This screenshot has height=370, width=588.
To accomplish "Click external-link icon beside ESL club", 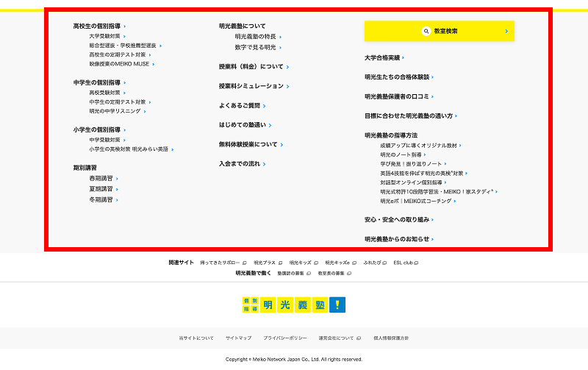I will pyautogui.click(x=417, y=263).
